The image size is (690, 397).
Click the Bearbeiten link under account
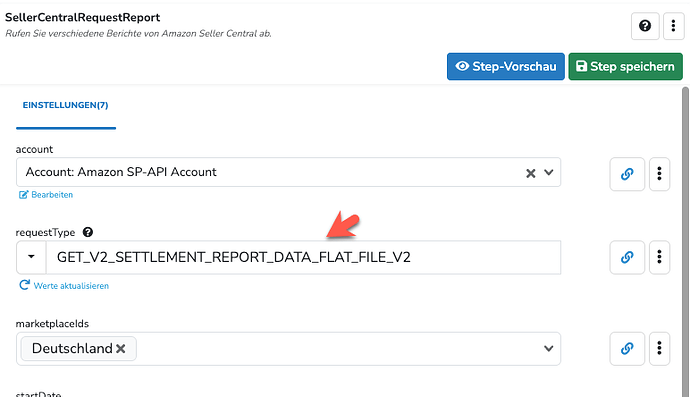pos(46,195)
